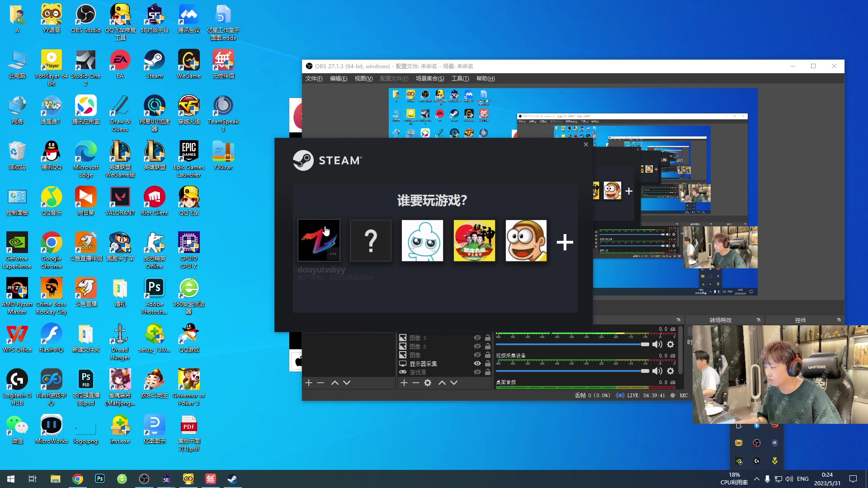Screen dimensions: 868x488
Task: Open the 编辑(E) menu in OBS
Action: point(339,79)
